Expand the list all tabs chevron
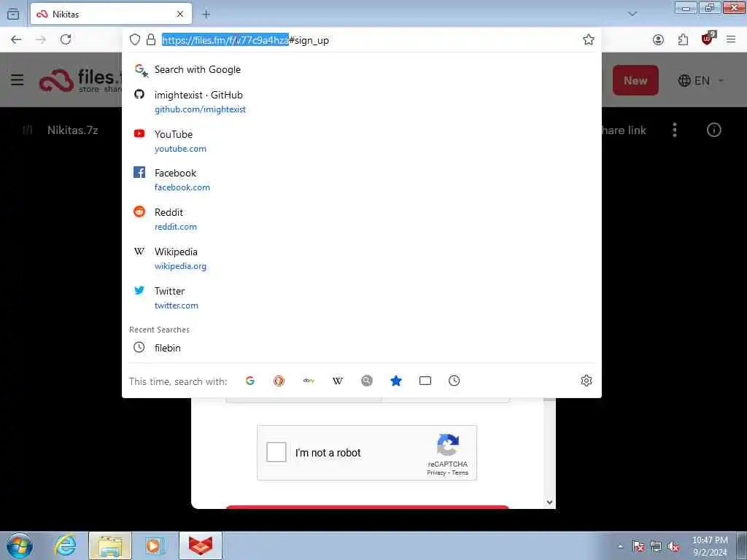Screen dimensions: 747x560 click(632, 15)
